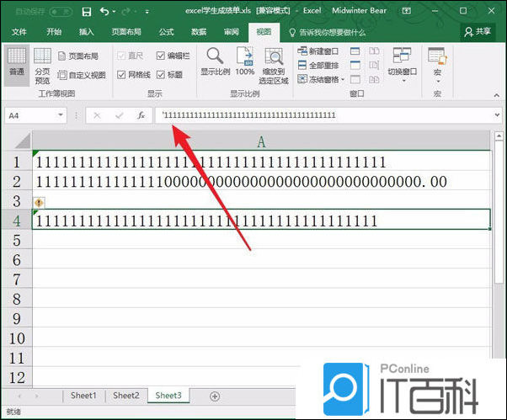This screenshot has width=507, height=420.
Task: Click the Sheet3 tab
Action: coord(168,396)
